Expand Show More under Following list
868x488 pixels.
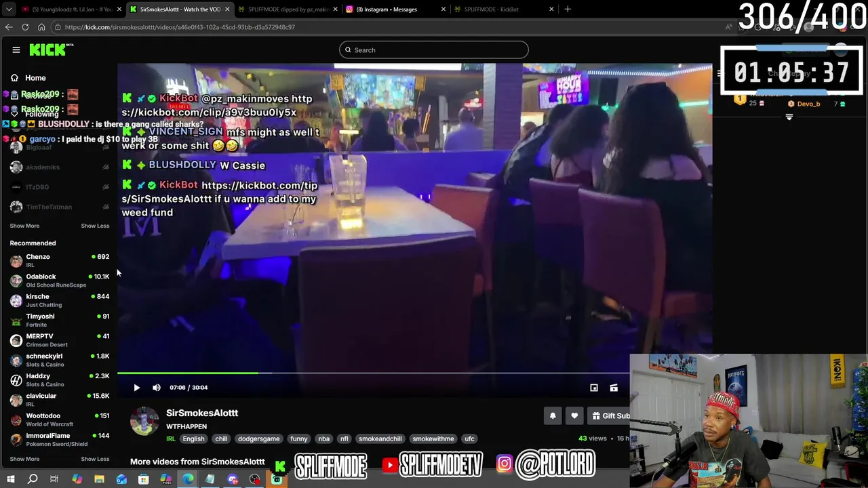pyautogui.click(x=24, y=226)
